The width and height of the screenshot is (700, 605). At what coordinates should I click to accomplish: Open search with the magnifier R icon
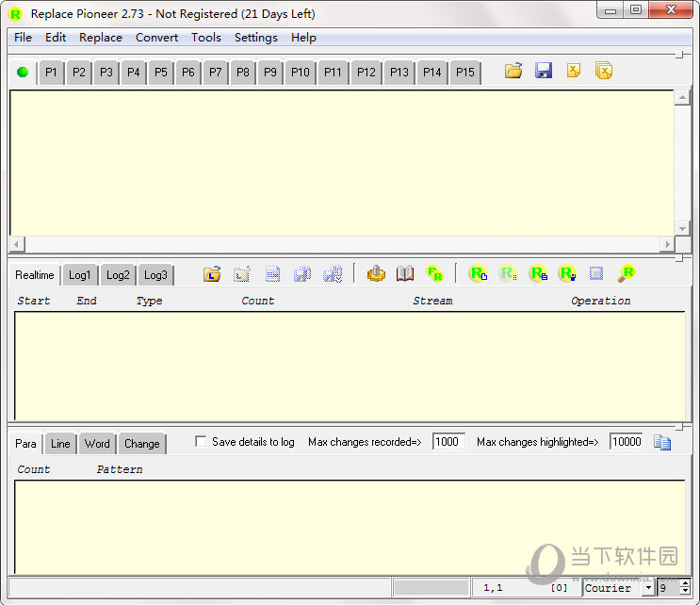coord(626,273)
